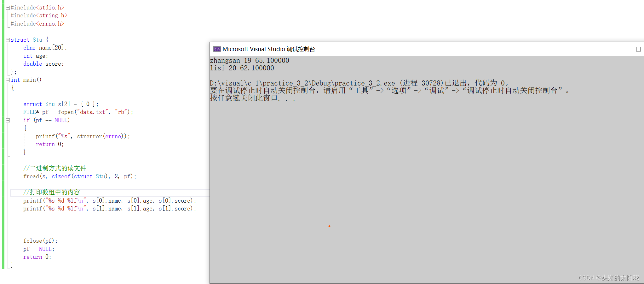This screenshot has height=284, width=644.
Task: Collapse the struct Stu fold marker
Action: 8,40
